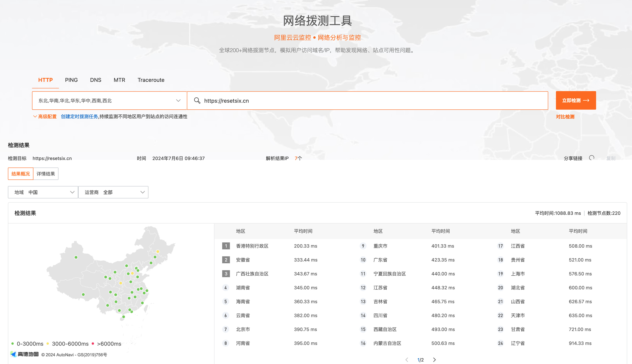Click the 甘肃省 row
The width and height of the screenshot is (632, 364).
click(558, 329)
